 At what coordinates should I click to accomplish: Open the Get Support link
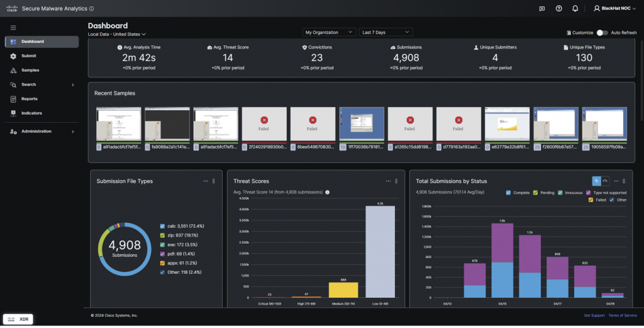[594, 315]
